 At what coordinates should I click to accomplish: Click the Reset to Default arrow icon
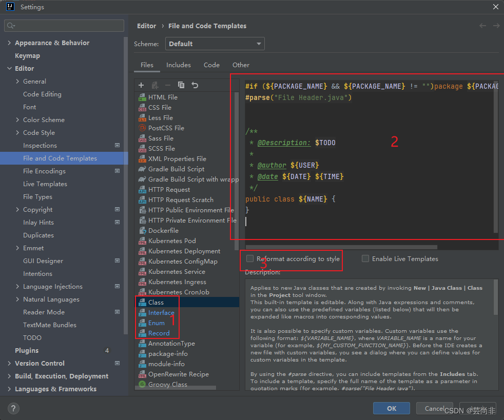(x=195, y=85)
